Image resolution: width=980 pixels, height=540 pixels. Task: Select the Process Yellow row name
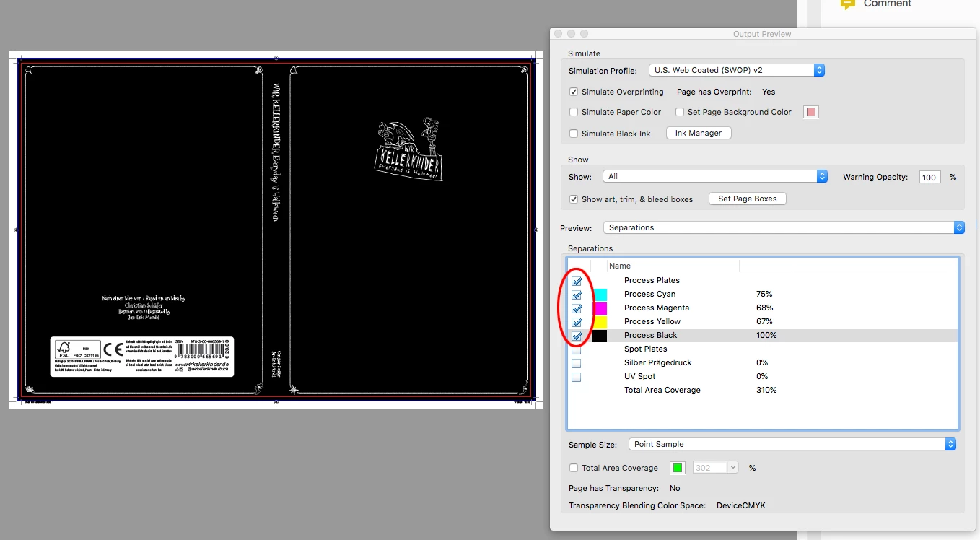click(x=652, y=321)
